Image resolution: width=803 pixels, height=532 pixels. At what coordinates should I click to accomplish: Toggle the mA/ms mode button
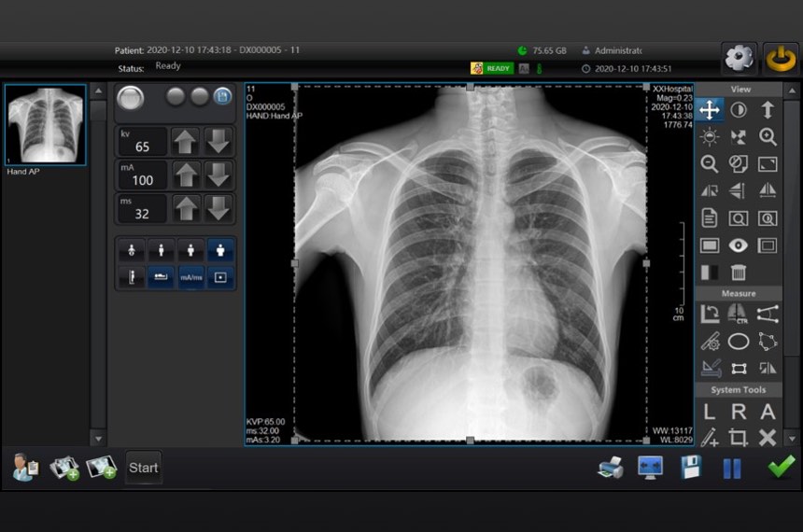191,277
